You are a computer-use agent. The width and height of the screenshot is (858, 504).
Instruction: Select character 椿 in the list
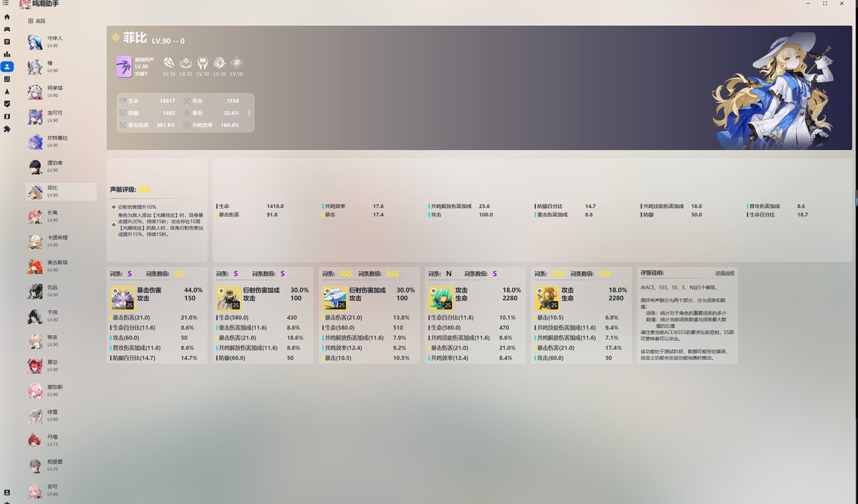click(x=61, y=67)
